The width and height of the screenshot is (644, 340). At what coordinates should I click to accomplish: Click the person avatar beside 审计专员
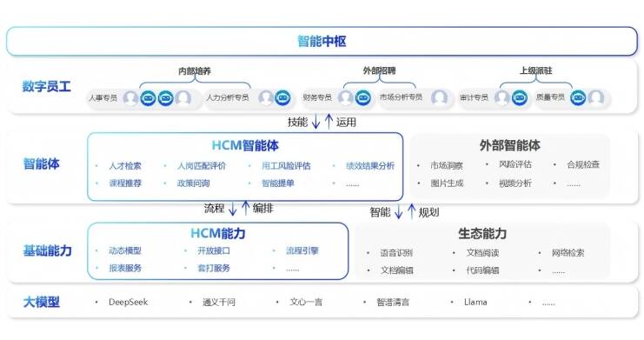coord(501,98)
